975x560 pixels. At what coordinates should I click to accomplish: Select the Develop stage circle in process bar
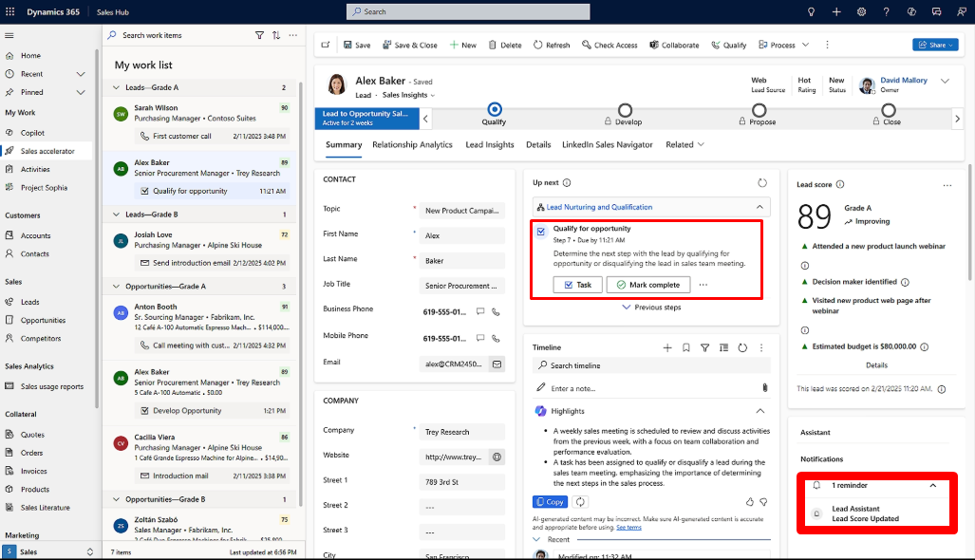pyautogui.click(x=625, y=111)
